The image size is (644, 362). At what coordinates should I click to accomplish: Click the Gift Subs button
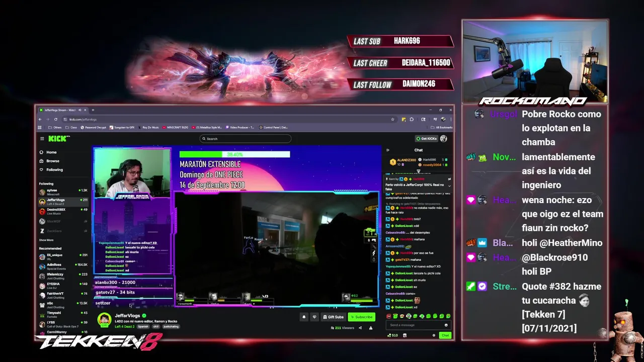point(334,317)
